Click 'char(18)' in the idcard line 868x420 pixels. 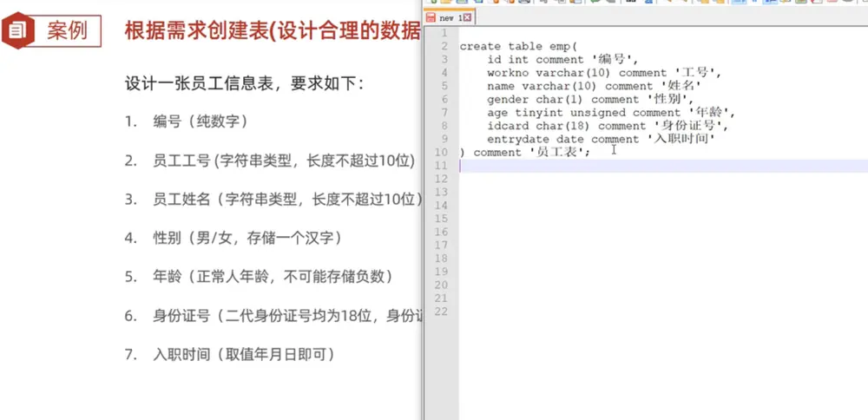point(563,126)
